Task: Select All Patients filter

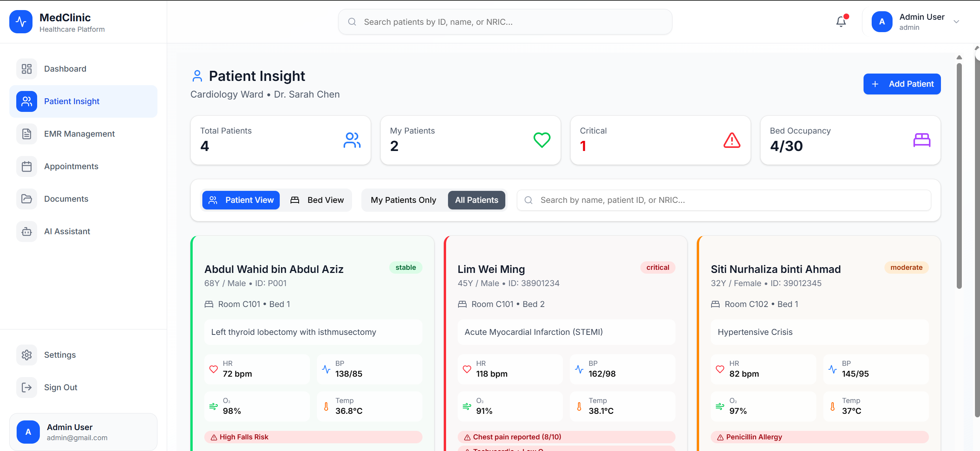Action: (476, 200)
